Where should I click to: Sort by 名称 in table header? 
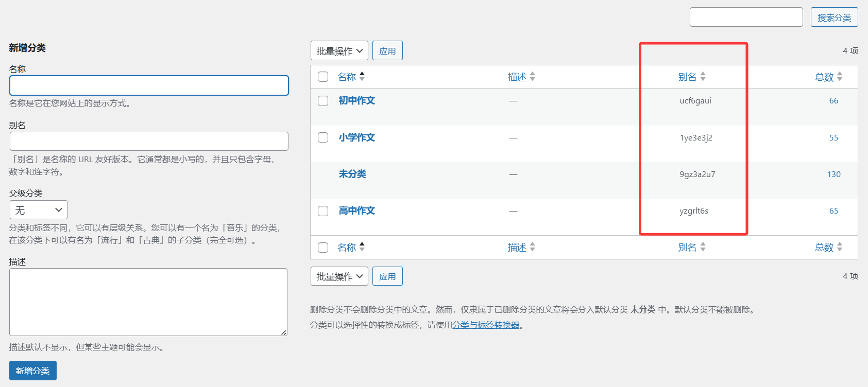coord(347,77)
